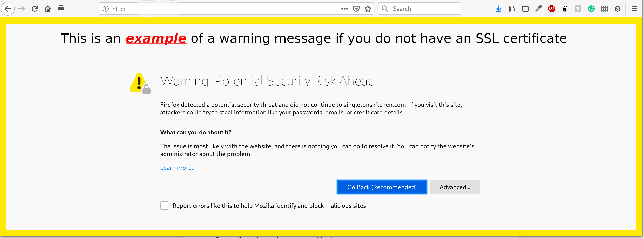Viewport: 644px width, 238px height.
Task: Open the Library toolbar icon
Action: click(x=512, y=9)
